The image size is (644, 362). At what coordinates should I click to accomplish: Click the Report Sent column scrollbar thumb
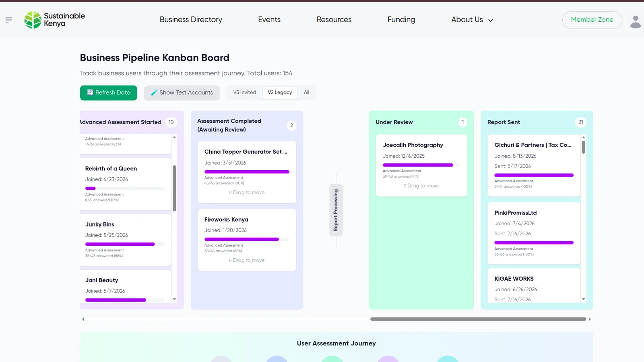(584, 147)
